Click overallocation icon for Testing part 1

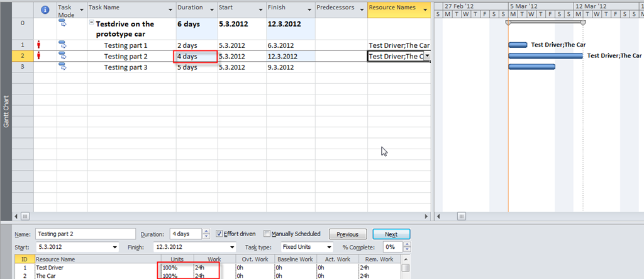point(39,45)
